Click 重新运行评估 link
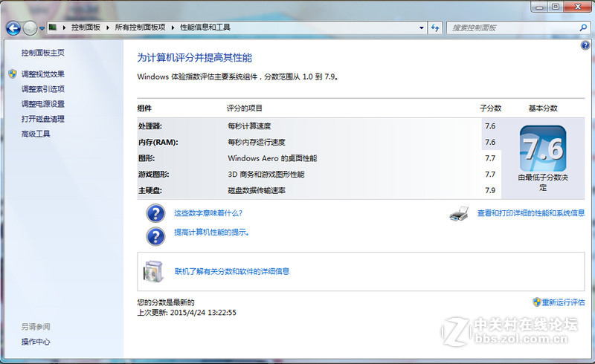595x364 pixels. point(563,302)
